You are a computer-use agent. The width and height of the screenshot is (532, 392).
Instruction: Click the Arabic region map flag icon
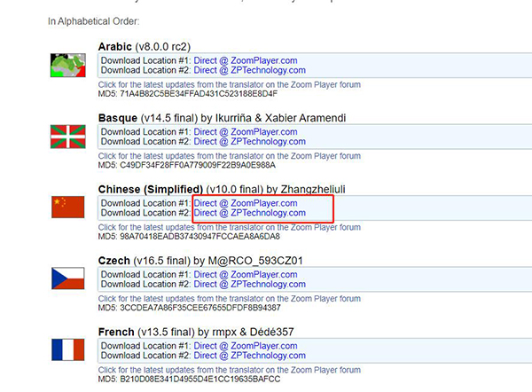click(x=68, y=65)
